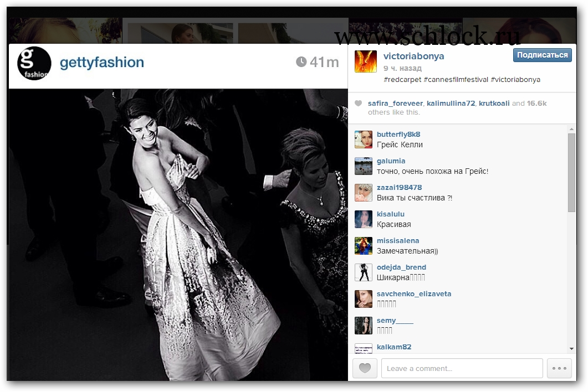Screen dimensions: 588x392
Task: Open zazai198478 commenter avatar
Action: (x=364, y=193)
